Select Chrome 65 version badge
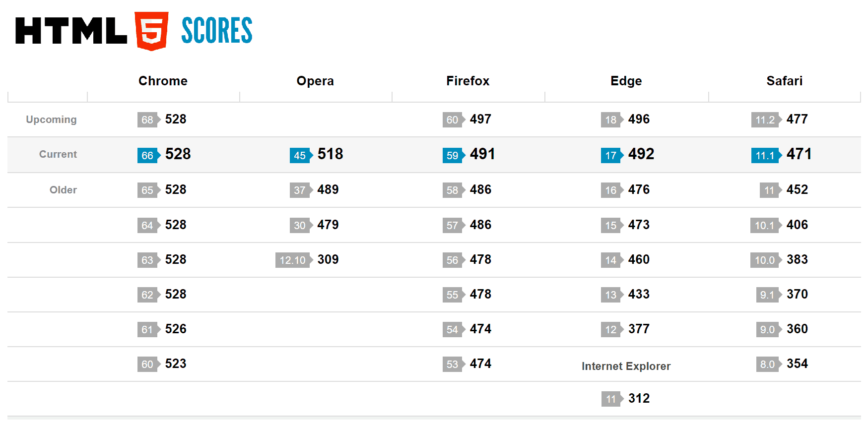The height and width of the screenshot is (425, 868). (x=148, y=190)
